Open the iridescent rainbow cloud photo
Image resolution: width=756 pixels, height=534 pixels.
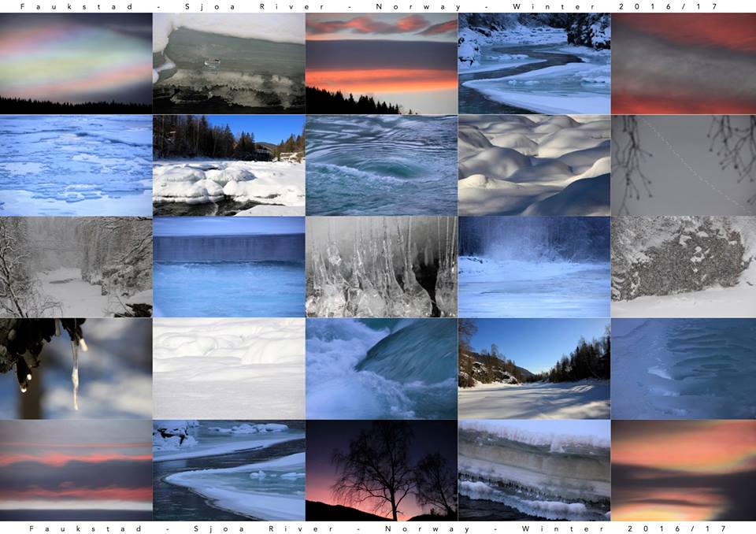pyautogui.click(x=76, y=63)
